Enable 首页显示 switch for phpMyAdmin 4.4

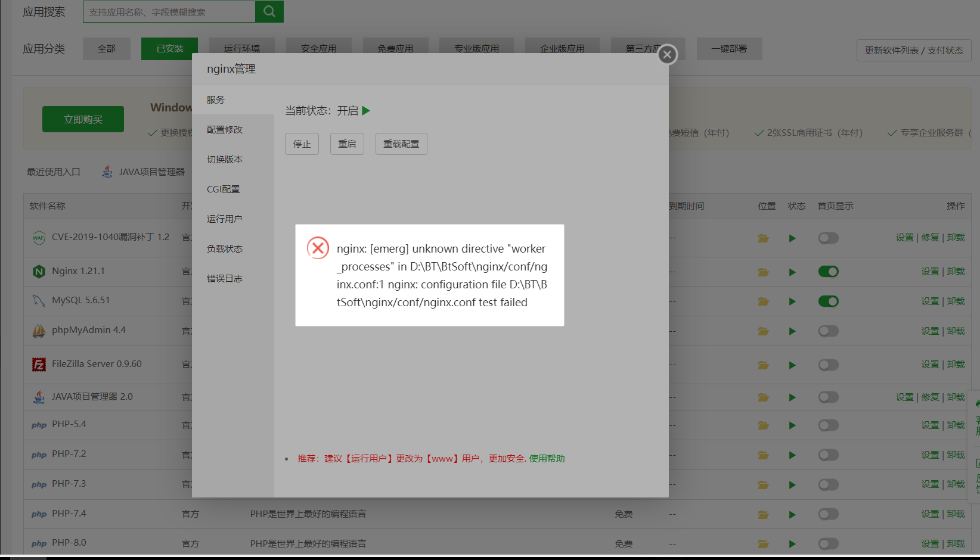tap(828, 331)
